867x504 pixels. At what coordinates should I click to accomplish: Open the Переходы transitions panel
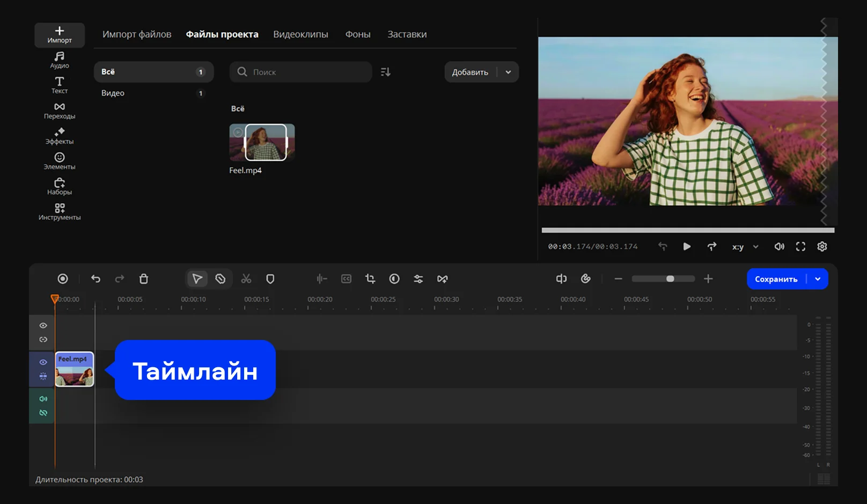tap(60, 111)
